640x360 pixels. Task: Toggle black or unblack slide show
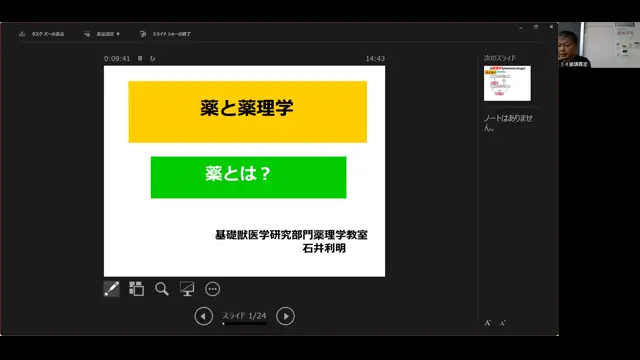tap(187, 289)
